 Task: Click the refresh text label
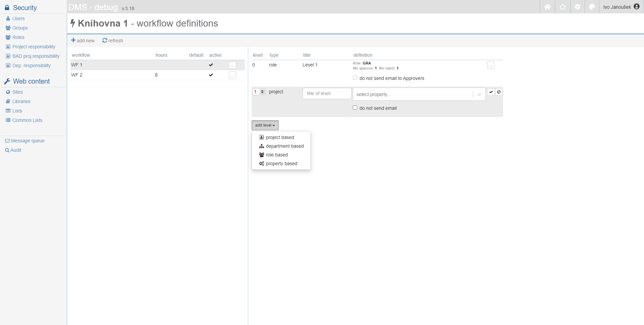point(116,41)
